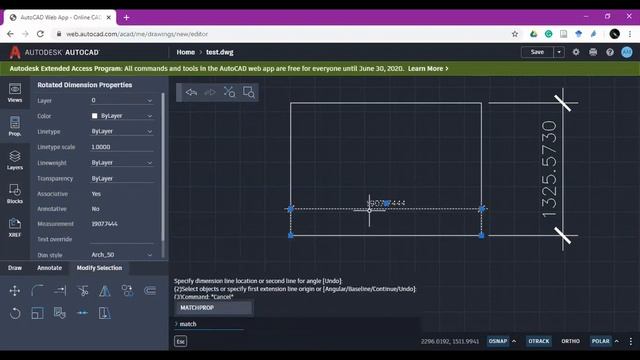The image size is (640, 360).
Task: Click the print/plot icon
Action: click(x=593, y=52)
